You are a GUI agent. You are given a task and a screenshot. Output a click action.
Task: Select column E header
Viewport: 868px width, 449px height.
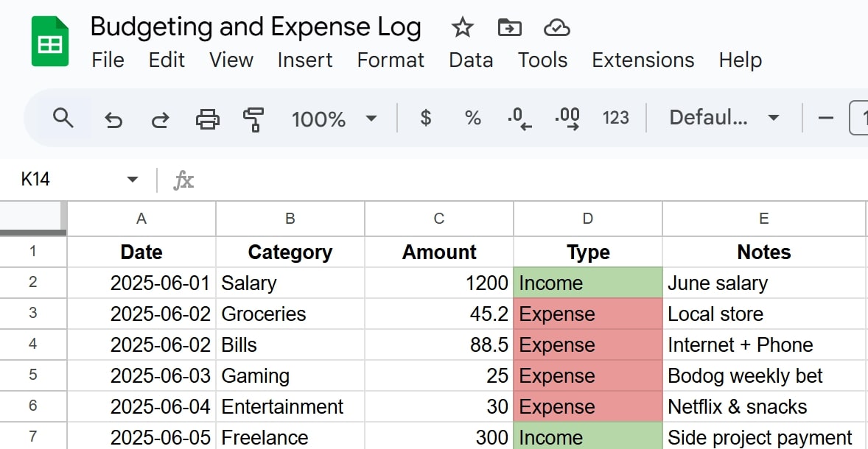click(764, 219)
